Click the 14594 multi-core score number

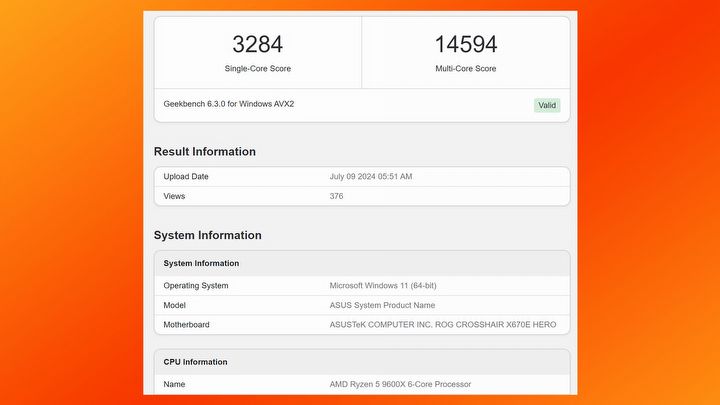point(465,44)
